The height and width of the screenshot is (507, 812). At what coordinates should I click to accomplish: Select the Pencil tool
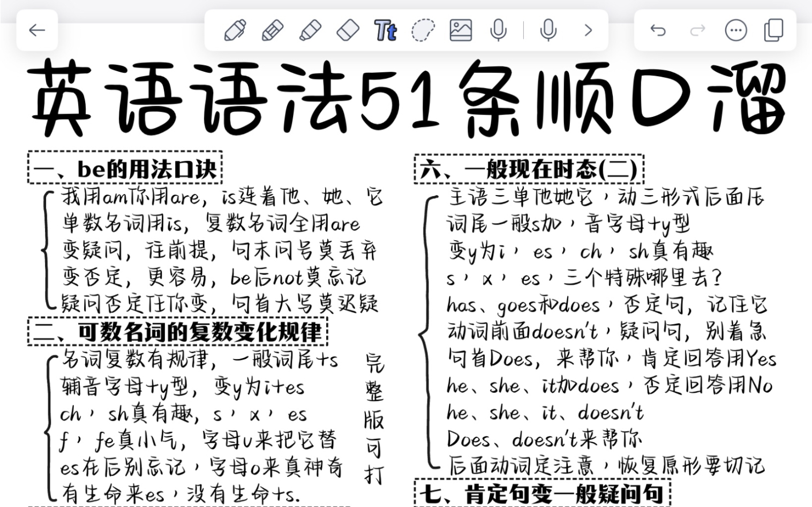[x=273, y=30]
